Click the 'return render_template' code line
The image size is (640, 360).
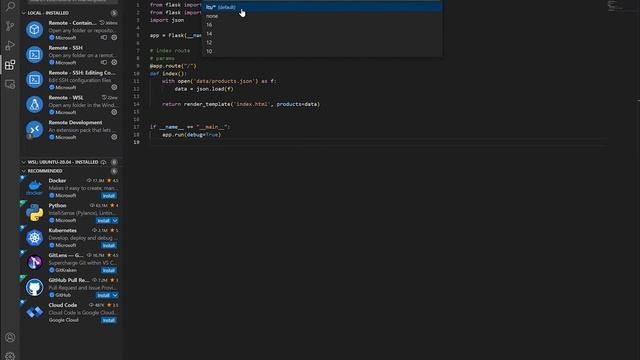[241, 104]
